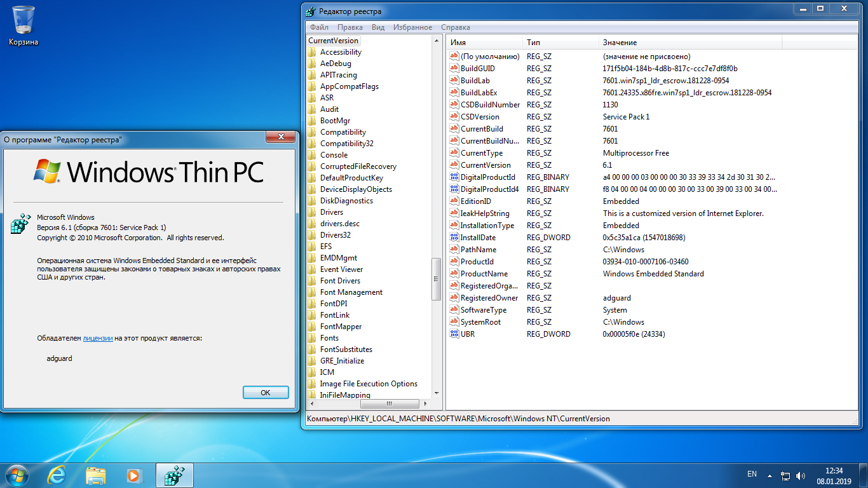The image size is (868, 488).
Task: Click OK in the About dialog
Action: coord(266,393)
